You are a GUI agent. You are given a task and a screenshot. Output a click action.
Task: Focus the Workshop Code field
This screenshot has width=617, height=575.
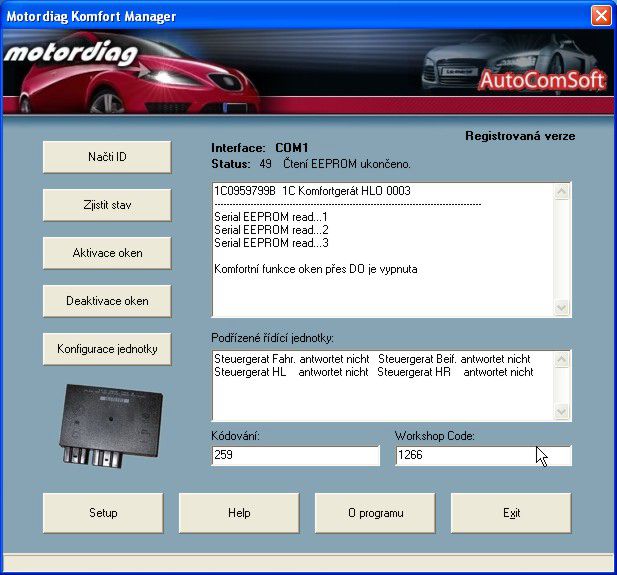point(483,456)
